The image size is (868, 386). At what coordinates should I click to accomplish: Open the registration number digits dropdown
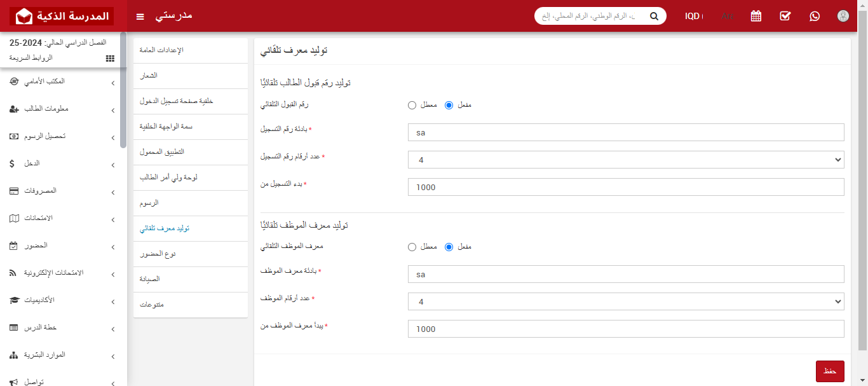(626, 160)
